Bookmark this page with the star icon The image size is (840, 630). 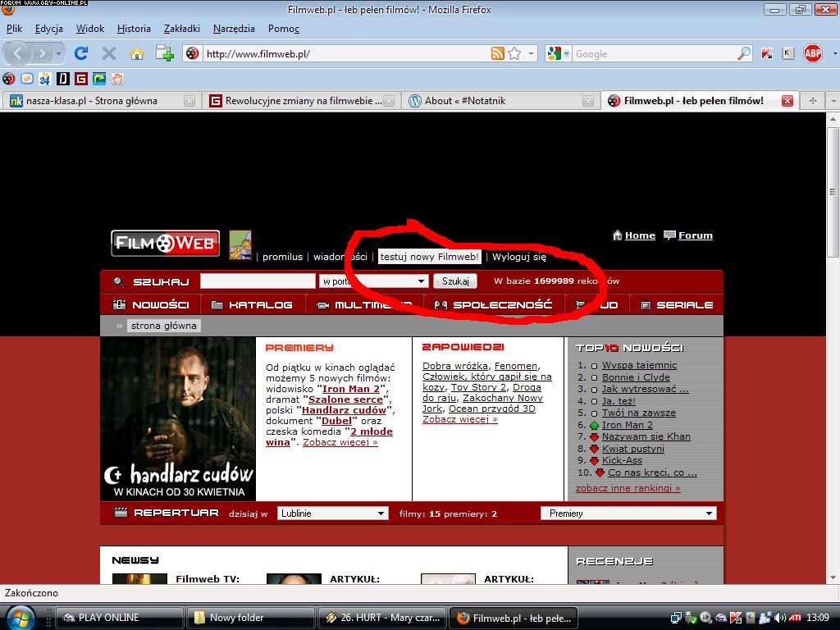click(x=514, y=53)
